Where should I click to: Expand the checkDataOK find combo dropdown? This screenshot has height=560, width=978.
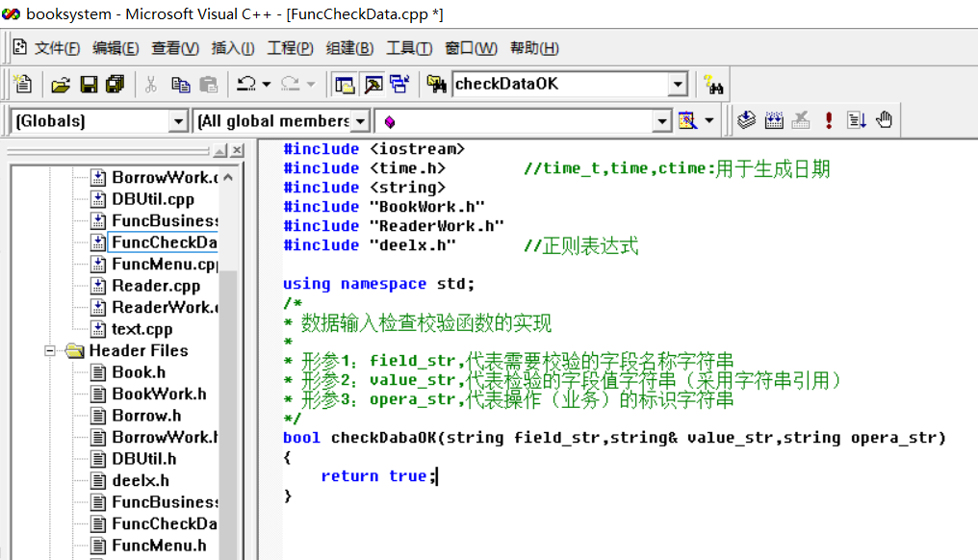click(x=678, y=84)
